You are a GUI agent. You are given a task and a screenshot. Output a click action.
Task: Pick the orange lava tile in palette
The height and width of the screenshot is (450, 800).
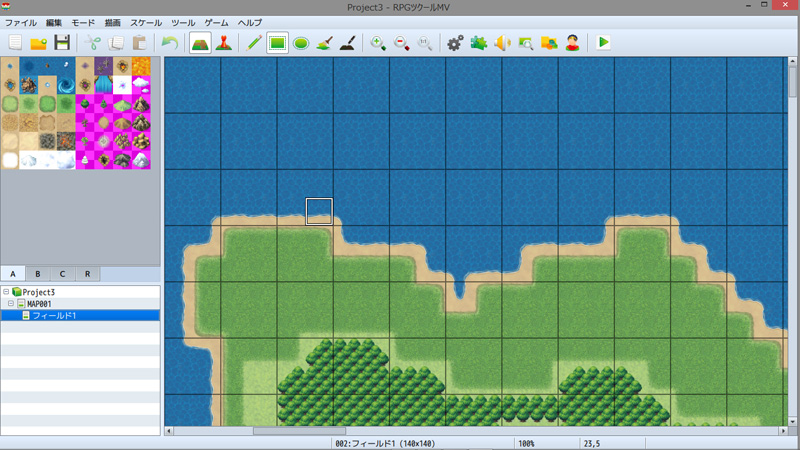click(141, 66)
